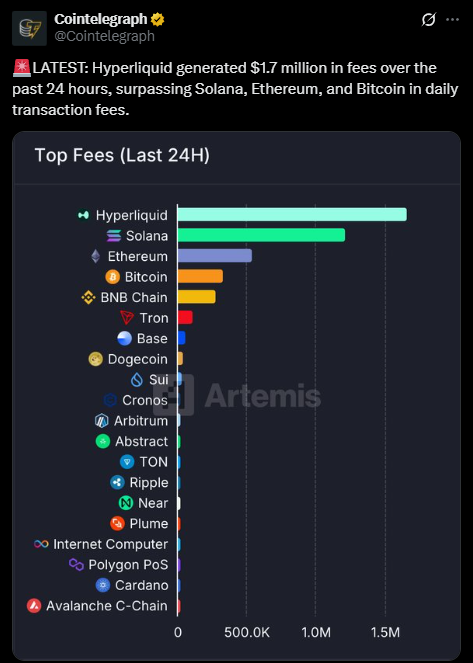Click the red Tron logo icon

127,318
